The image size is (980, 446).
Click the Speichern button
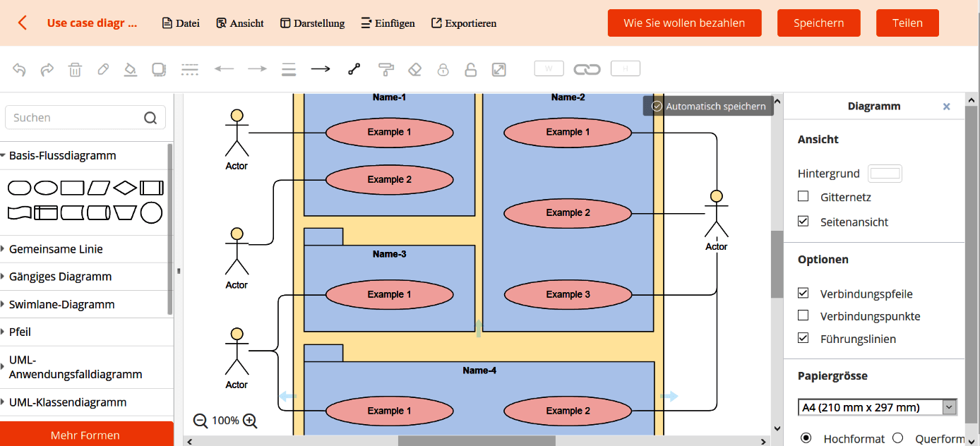818,23
